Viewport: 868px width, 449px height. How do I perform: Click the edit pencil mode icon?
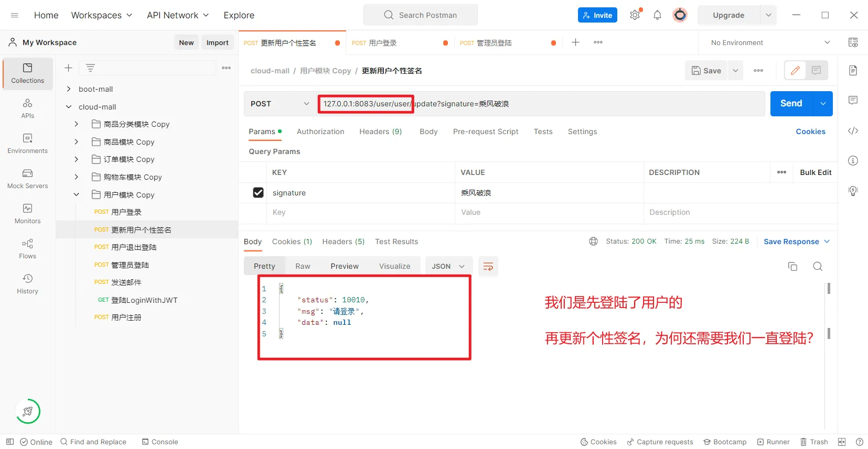point(795,71)
